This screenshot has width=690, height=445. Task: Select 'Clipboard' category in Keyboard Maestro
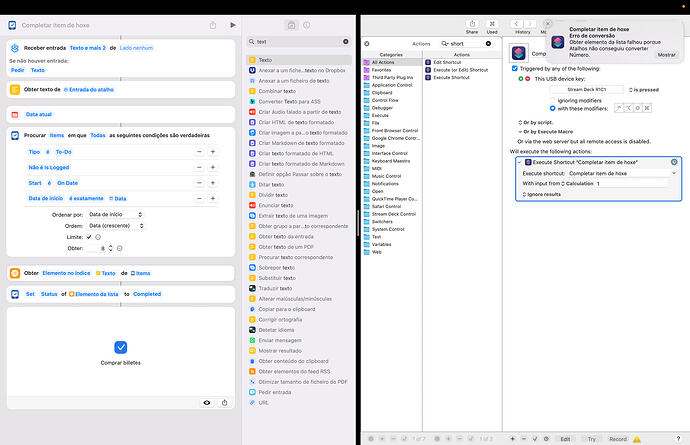point(392,92)
